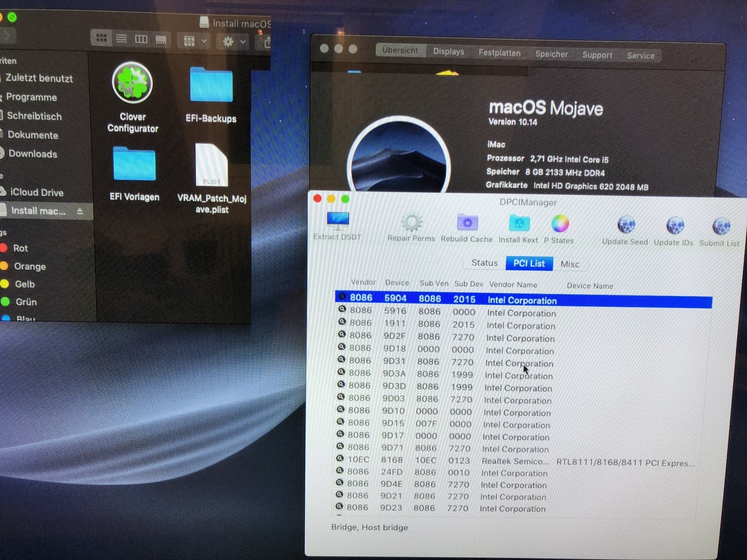Open the Übersicht tab in About This Mac
747x560 pixels.
(x=400, y=50)
